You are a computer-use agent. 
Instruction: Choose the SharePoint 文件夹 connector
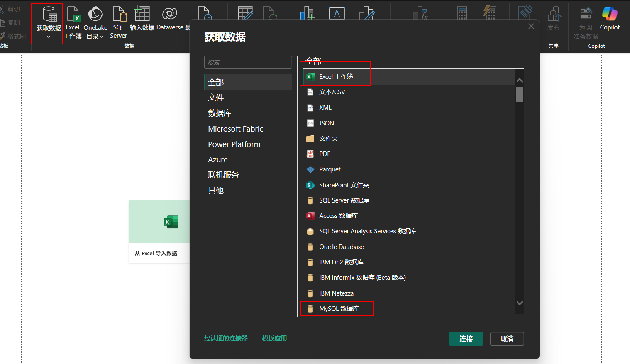[409, 185]
